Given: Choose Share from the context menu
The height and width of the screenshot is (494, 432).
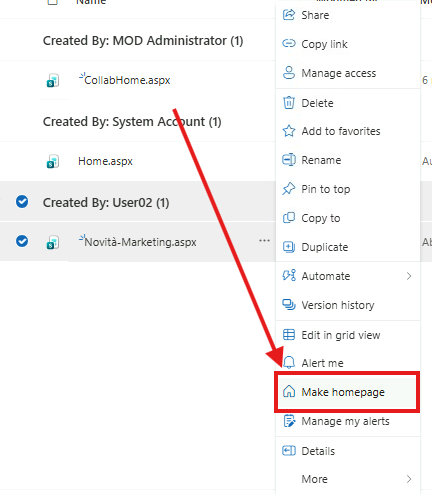Looking at the screenshot, I should pos(348,15).
